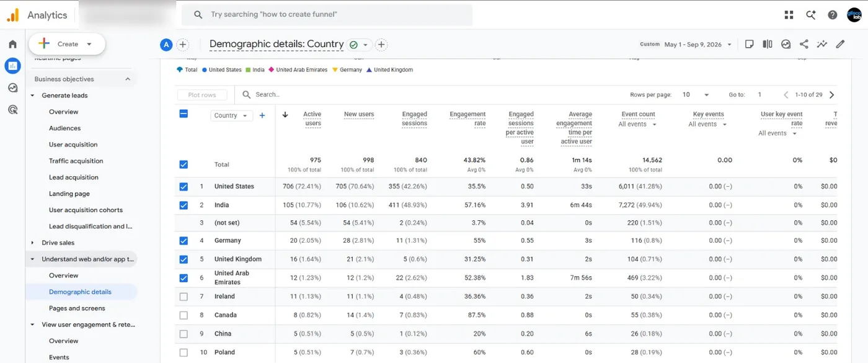Go to previous page of table rows

tap(786, 95)
